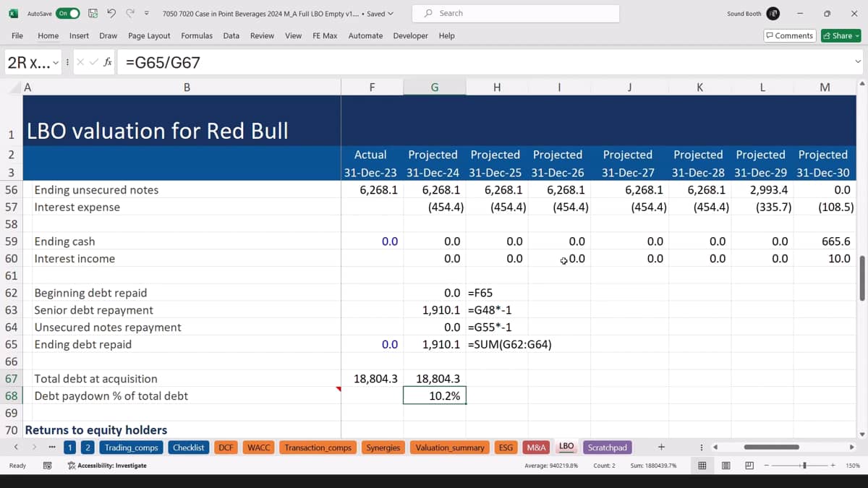Open the Valuation_summary sheet tab
868x488 pixels.
450,448
